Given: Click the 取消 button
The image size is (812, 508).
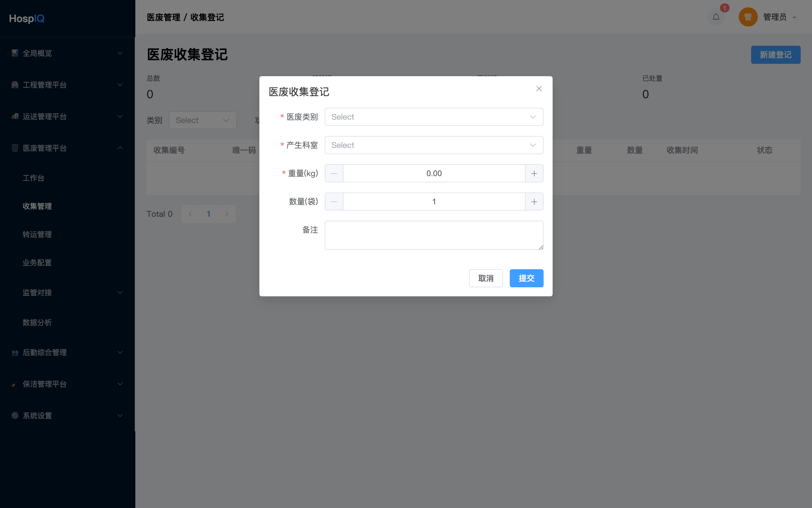Looking at the screenshot, I should (x=486, y=278).
